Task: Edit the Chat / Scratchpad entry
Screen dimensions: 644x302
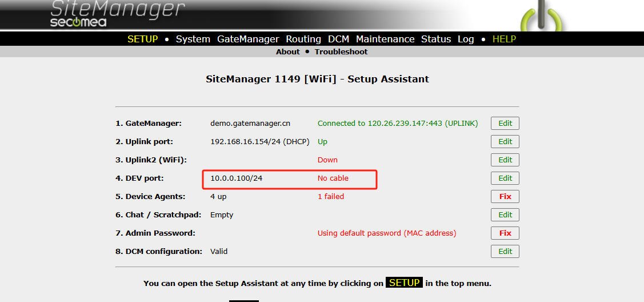Action: click(505, 214)
